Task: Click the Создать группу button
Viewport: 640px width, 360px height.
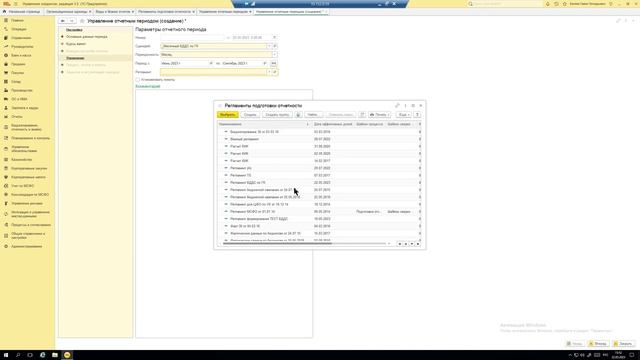Action: [x=277, y=115]
